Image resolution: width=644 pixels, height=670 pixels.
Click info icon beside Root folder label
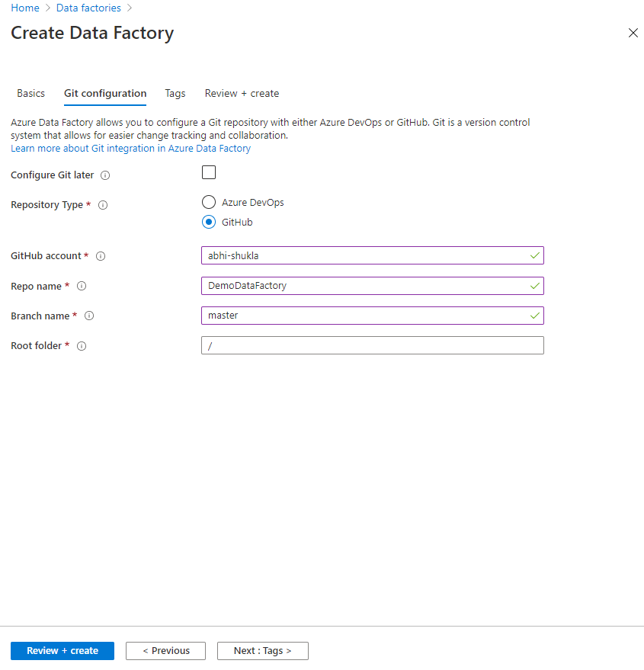82,346
